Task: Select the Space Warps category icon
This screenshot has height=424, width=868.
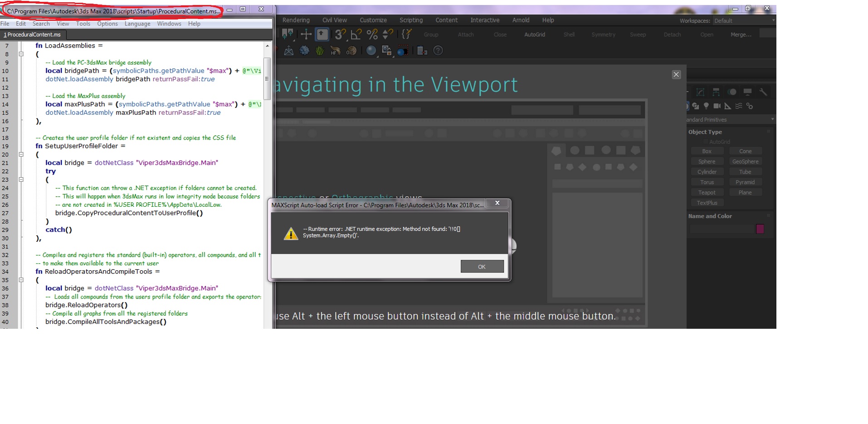Action: 739,106
